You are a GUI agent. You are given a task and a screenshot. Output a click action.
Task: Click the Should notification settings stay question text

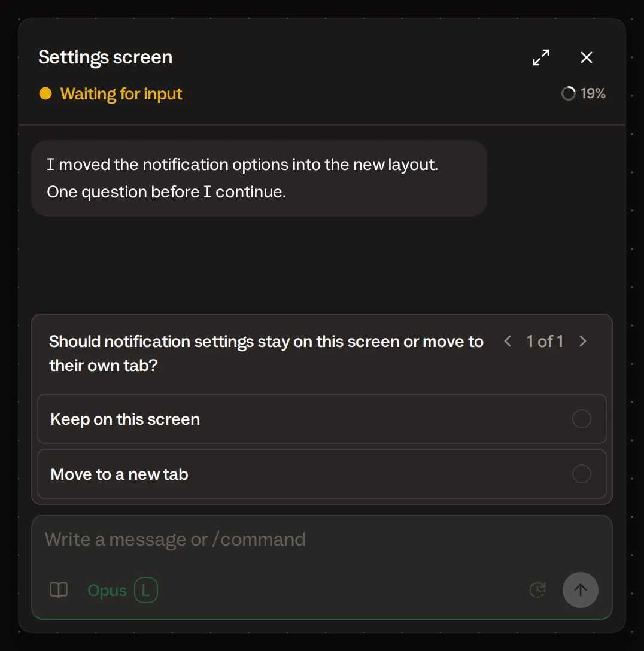pyautogui.click(x=266, y=353)
